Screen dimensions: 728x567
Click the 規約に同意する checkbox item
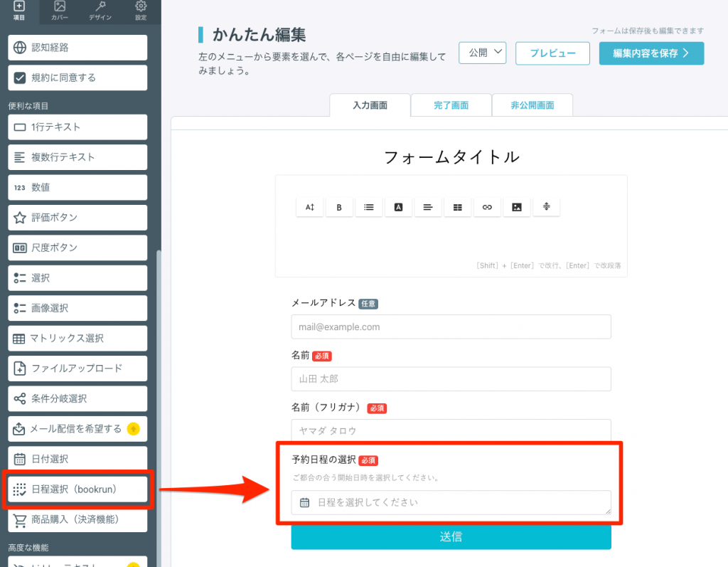(x=77, y=78)
